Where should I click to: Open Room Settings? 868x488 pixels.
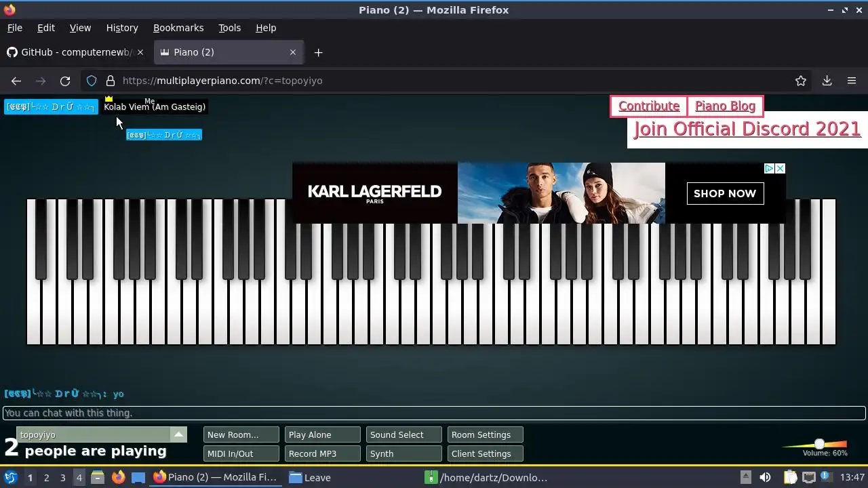coord(485,434)
